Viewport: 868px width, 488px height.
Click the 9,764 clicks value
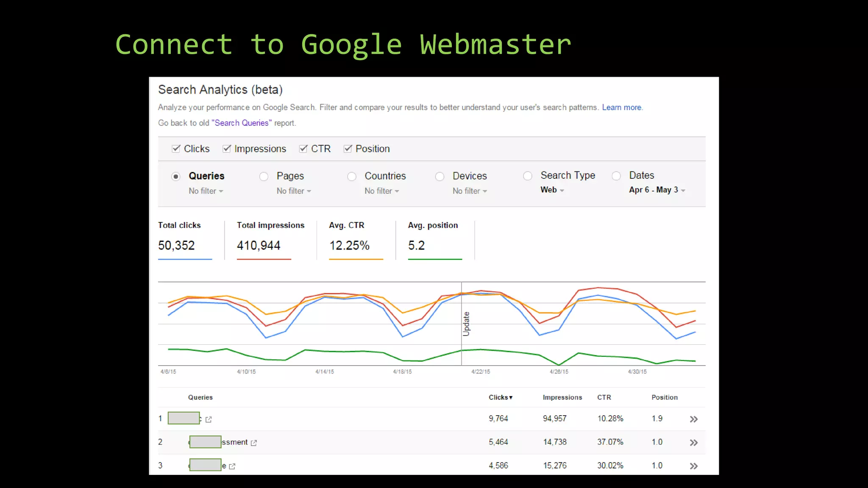click(498, 419)
